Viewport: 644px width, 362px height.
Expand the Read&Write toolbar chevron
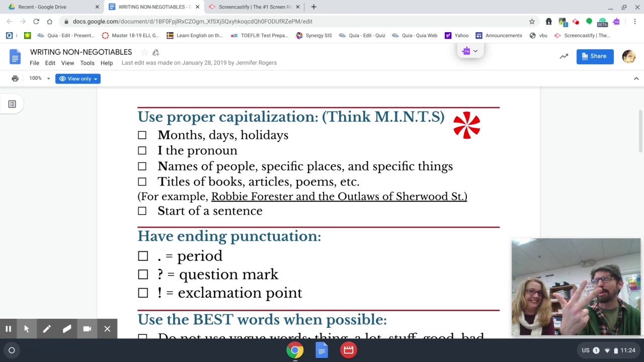pyautogui.click(x=475, y=51)
